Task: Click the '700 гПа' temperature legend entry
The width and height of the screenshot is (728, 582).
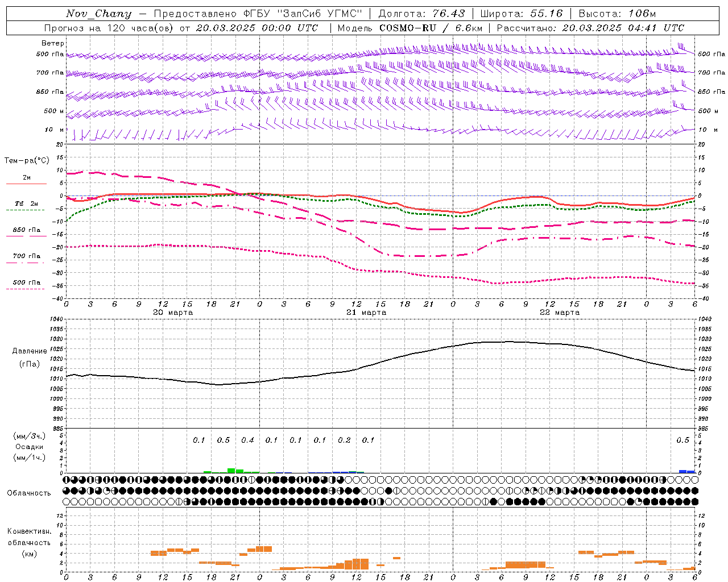Action: tap(27, 256)
